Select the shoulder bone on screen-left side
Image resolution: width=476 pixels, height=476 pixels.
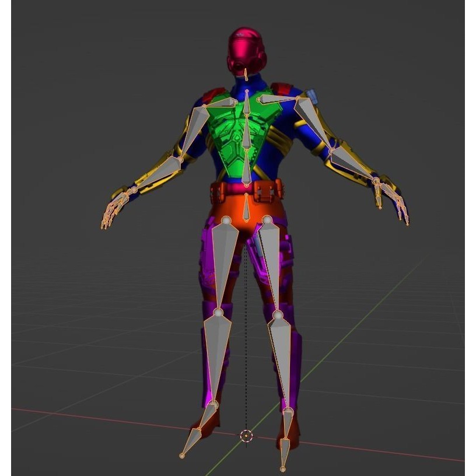click(220, 103)
